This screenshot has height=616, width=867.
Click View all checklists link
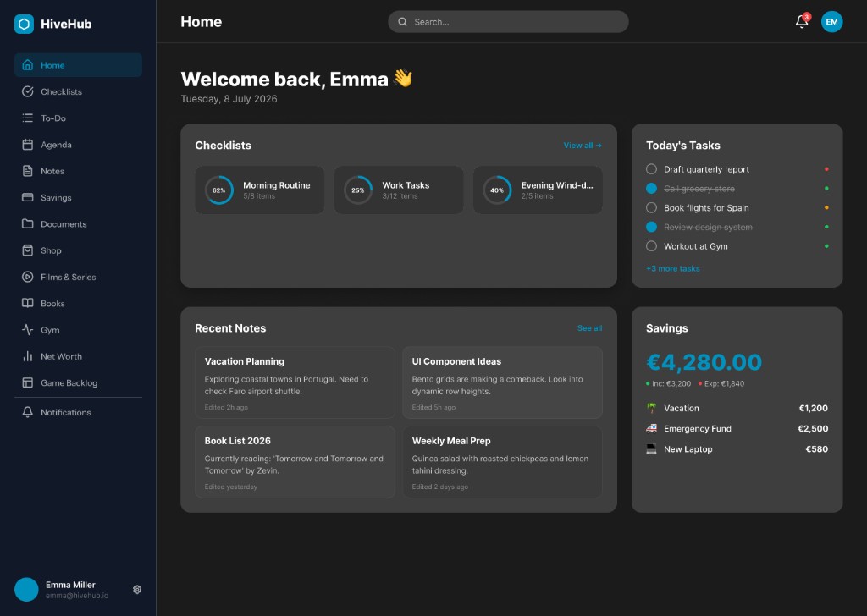(583, 146)
